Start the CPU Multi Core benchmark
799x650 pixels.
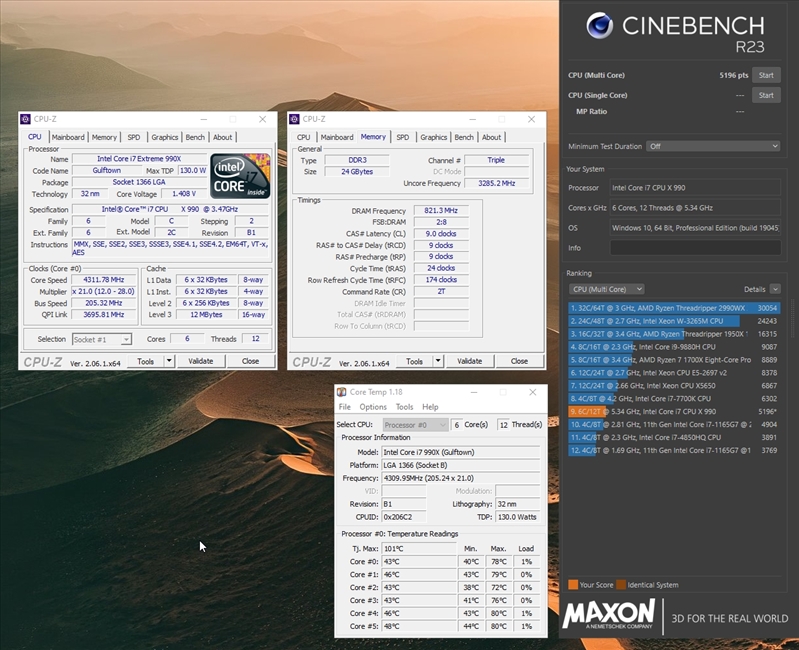[x=765, y=75]
